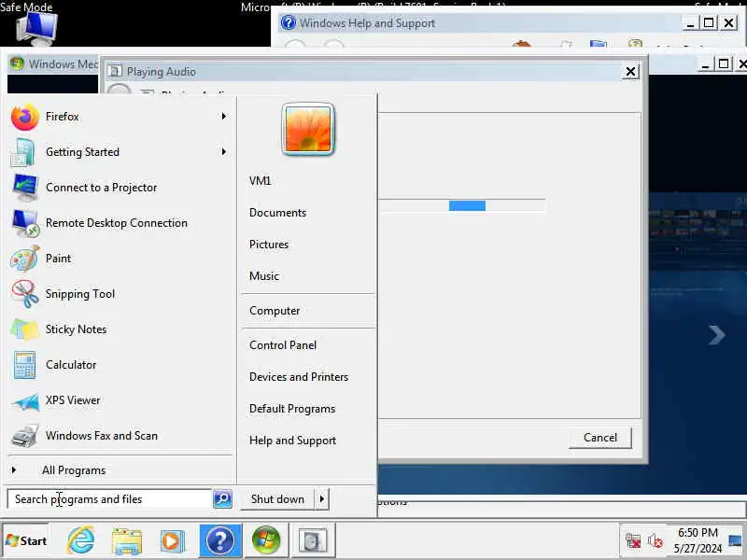This screenshot has height=560, width=747.
Task: Maximize the Windows Media Center window
Action: [723, 63]
